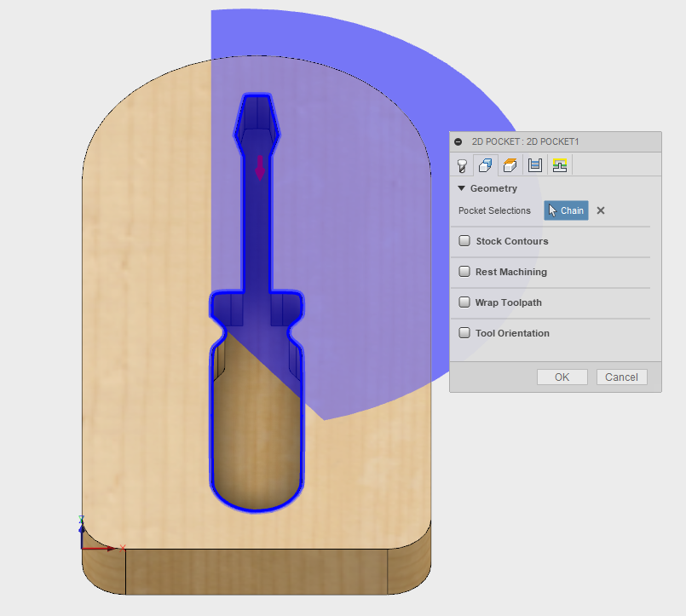Open the Tool tab icon
This screenshot has height=616, width=686.
click(462, 165)
